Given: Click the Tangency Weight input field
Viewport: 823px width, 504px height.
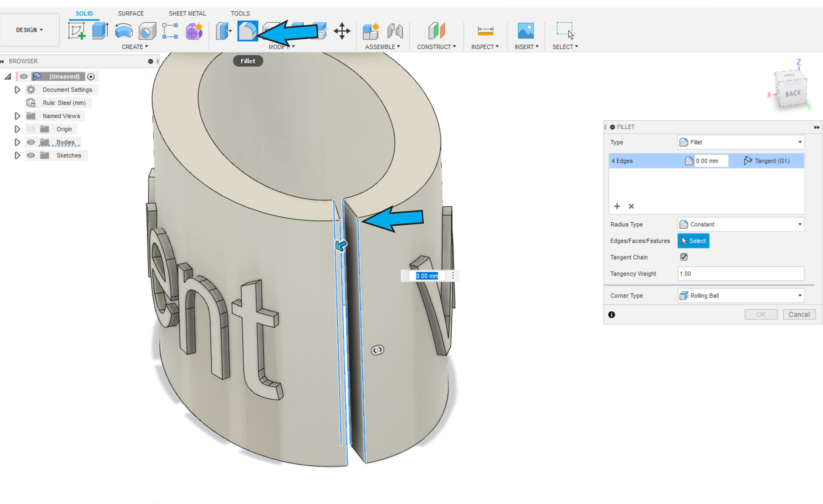Looking at the screenshot, I should click(740, 273).
